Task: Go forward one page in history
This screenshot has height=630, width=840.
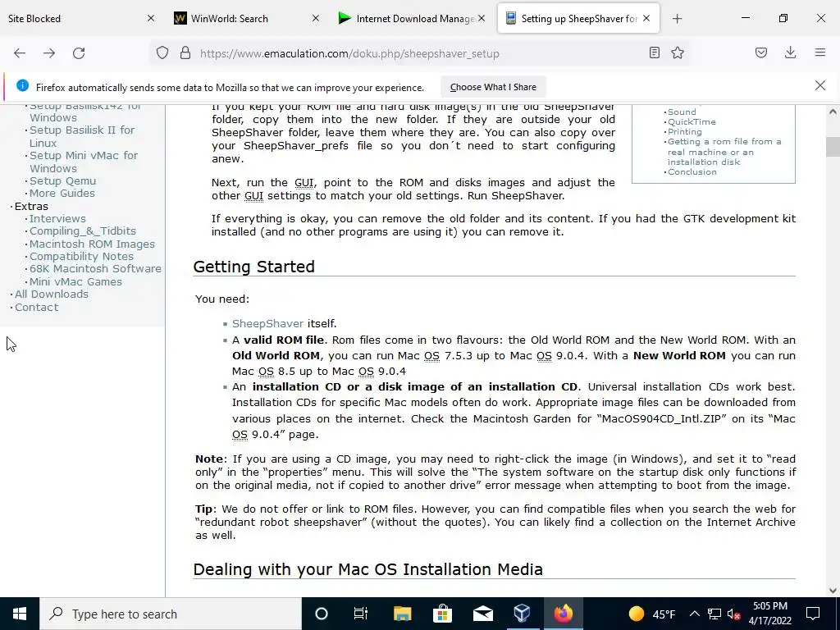Action: point(49,53)
